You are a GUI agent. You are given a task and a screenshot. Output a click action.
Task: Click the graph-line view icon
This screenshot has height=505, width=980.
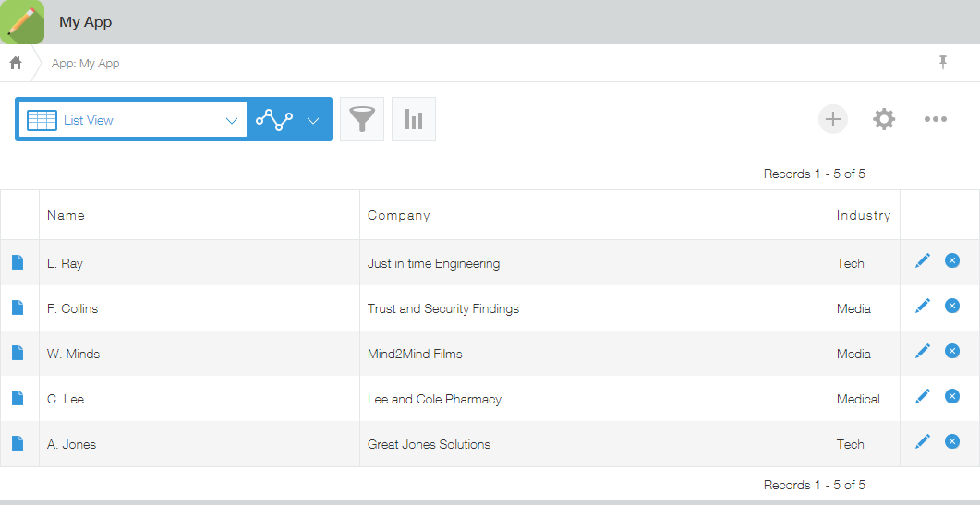click(x=274, y=119)
